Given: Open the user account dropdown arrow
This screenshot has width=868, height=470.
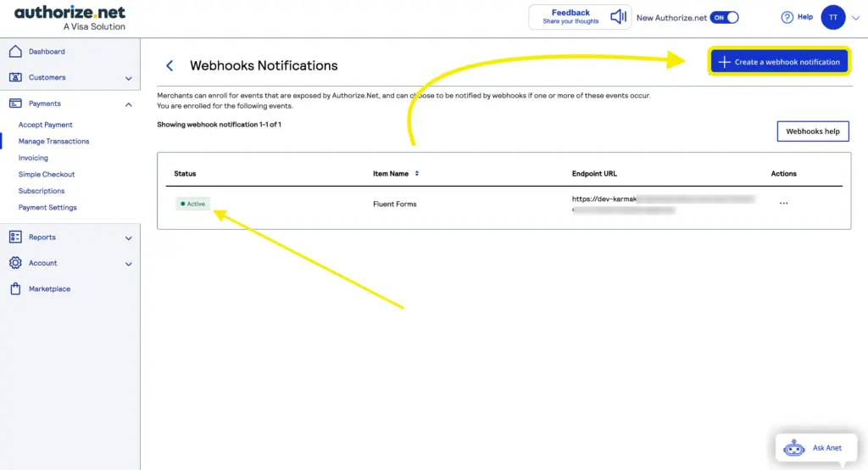Looking at the screenshot, I should (855, 18).
